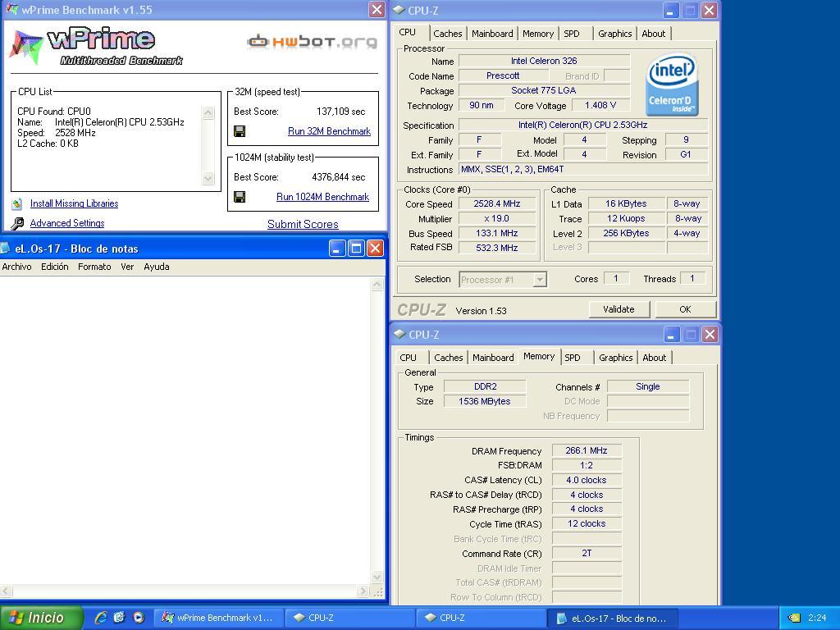
Task: Click the 4376,844 sec best score
Action: [339, 177]
